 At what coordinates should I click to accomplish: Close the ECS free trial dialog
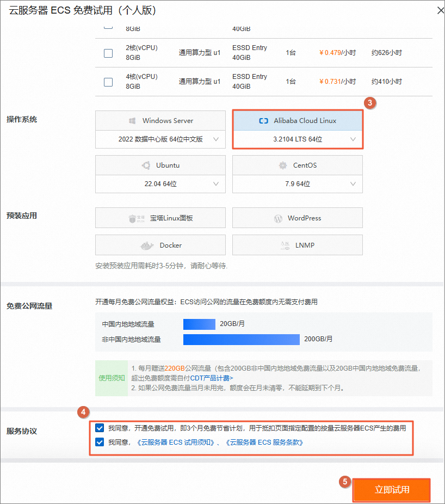tap(441, 10)
